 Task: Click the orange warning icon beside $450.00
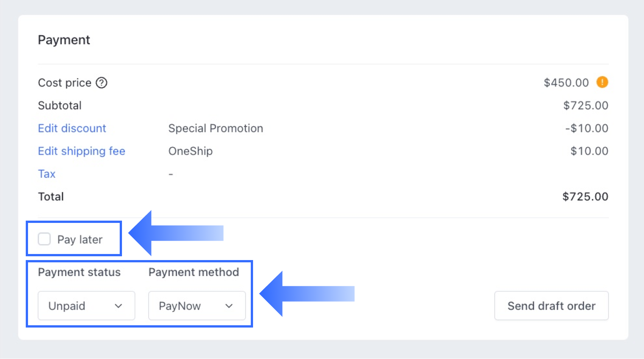[602, 82]
